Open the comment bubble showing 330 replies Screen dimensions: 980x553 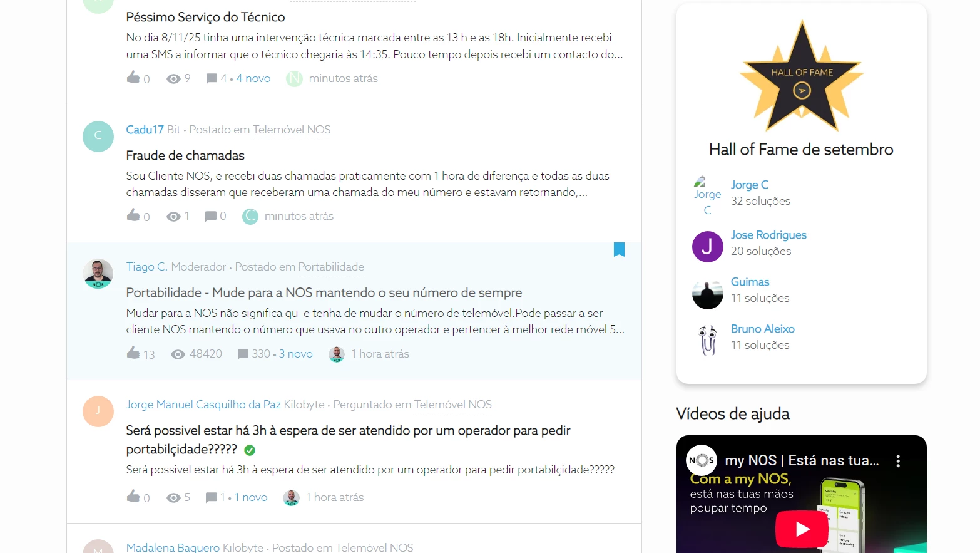tap(243, 354)
